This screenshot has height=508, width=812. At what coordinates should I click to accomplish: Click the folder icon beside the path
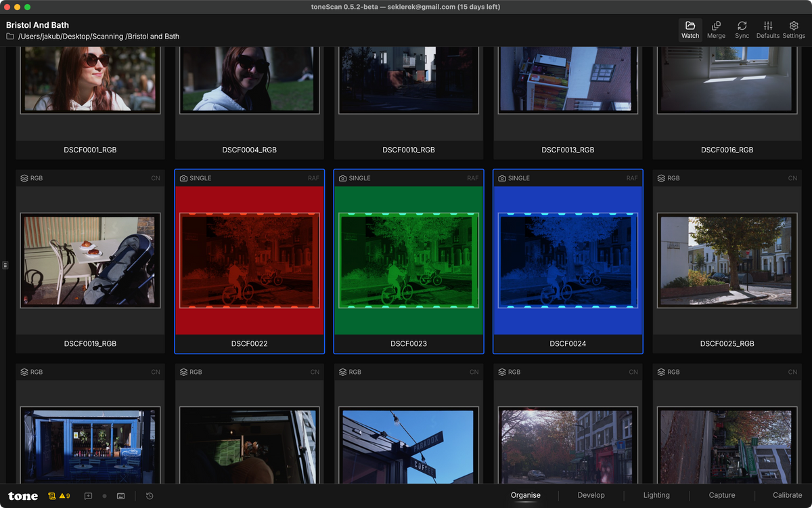coord(10,37)
